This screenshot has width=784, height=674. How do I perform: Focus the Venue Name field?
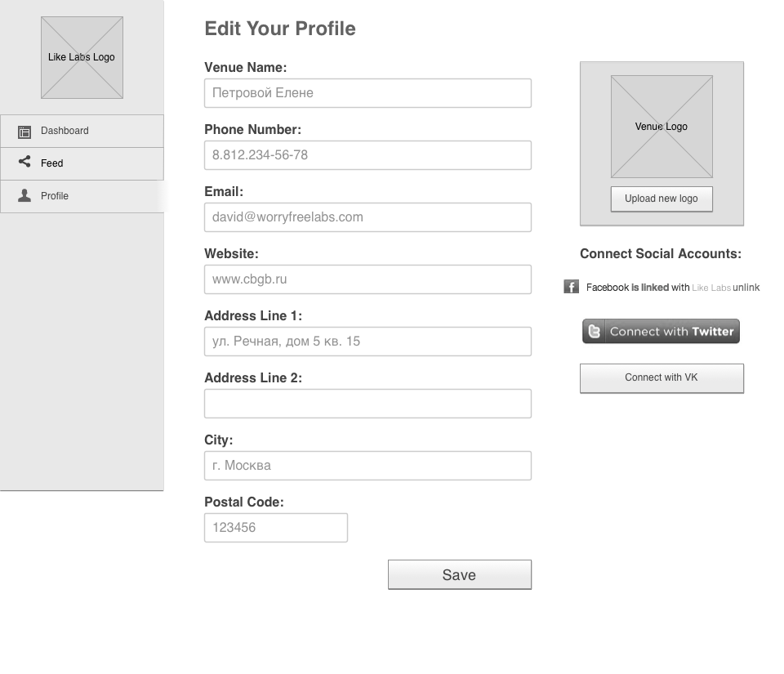click(367, 93)
